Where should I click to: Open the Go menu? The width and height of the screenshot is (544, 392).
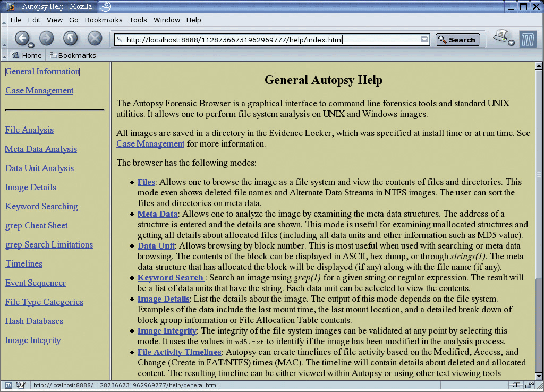point(73,20)
